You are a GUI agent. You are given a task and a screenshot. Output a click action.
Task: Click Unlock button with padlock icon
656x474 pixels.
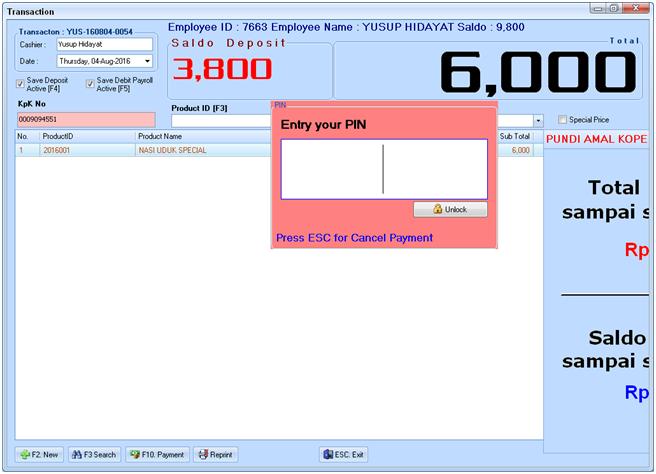tap(450, 209)
